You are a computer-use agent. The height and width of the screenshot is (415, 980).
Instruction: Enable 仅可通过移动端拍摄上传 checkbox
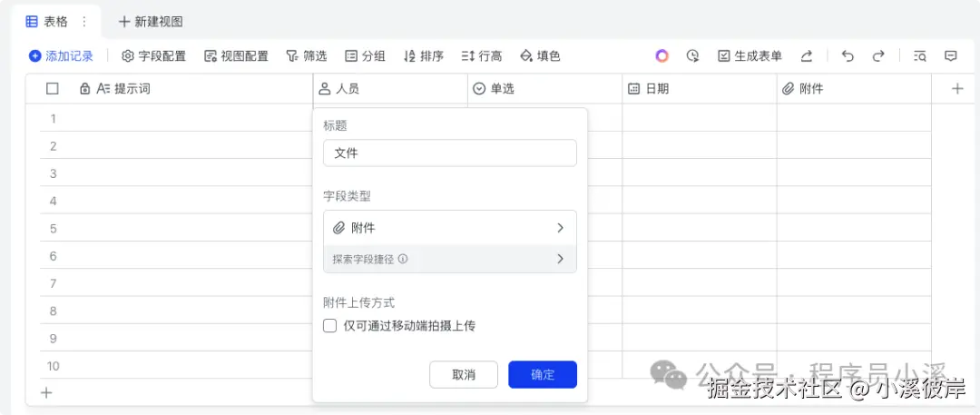(330, 325)
